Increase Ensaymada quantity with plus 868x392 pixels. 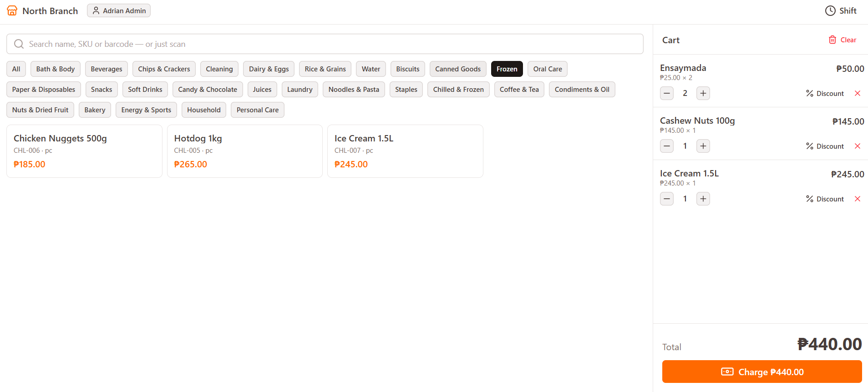click(703, 93)
